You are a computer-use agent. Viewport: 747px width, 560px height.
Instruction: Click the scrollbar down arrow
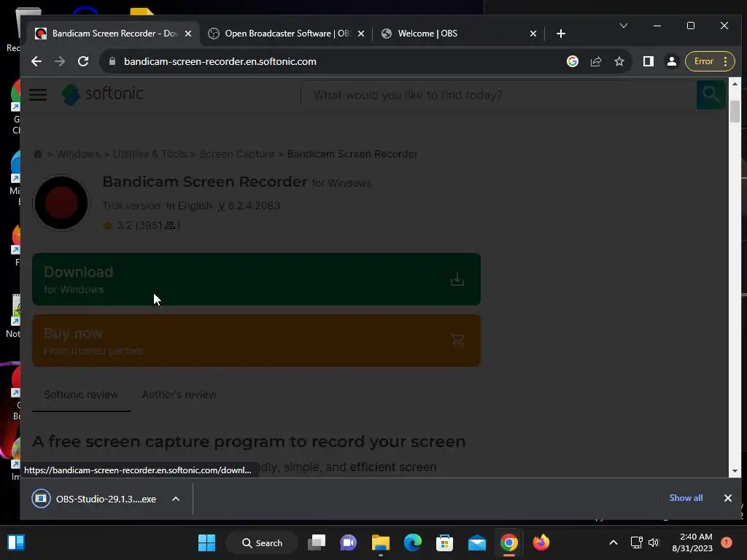tap(735, 471)
